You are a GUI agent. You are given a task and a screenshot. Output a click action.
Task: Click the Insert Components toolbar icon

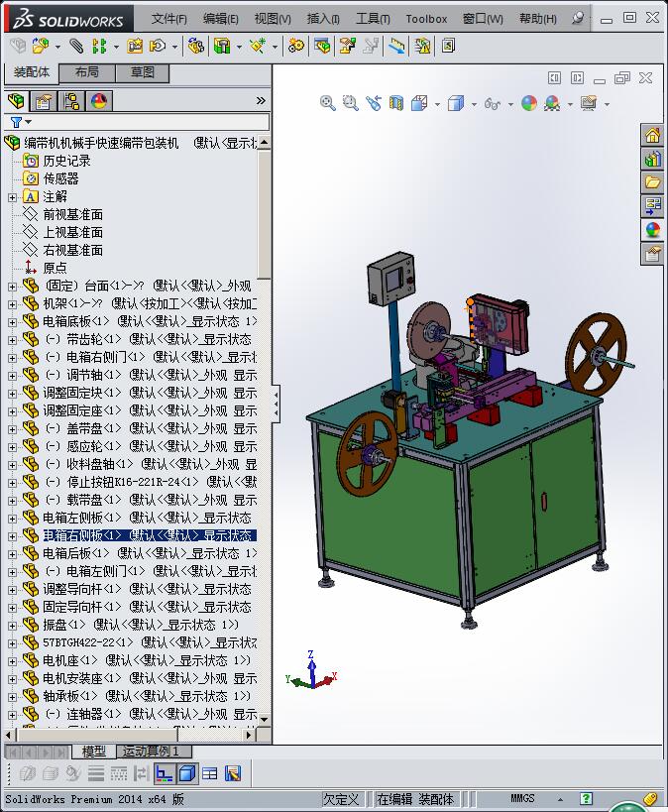pos(41,47)
